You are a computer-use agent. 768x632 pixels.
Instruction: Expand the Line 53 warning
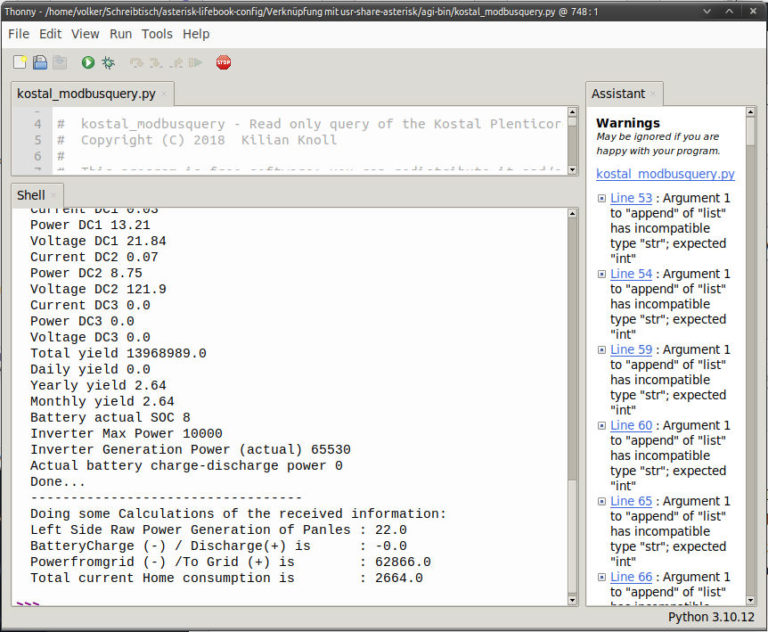coord(602,198)
